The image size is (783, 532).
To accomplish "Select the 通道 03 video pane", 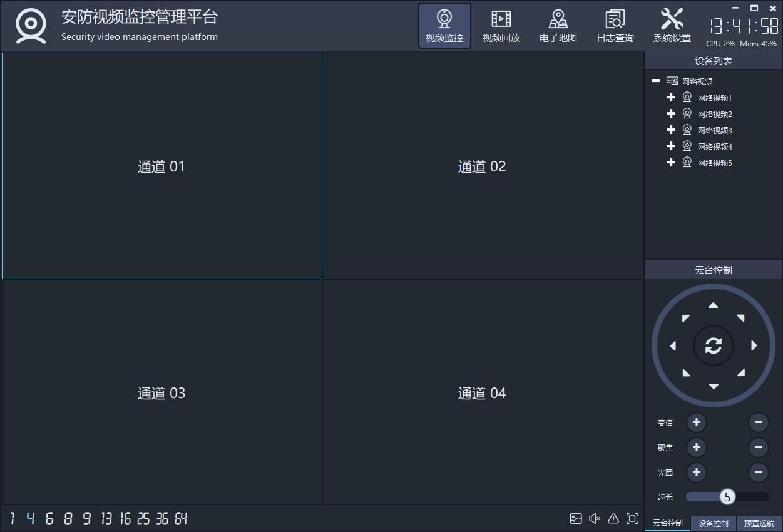I will (161, 392).
